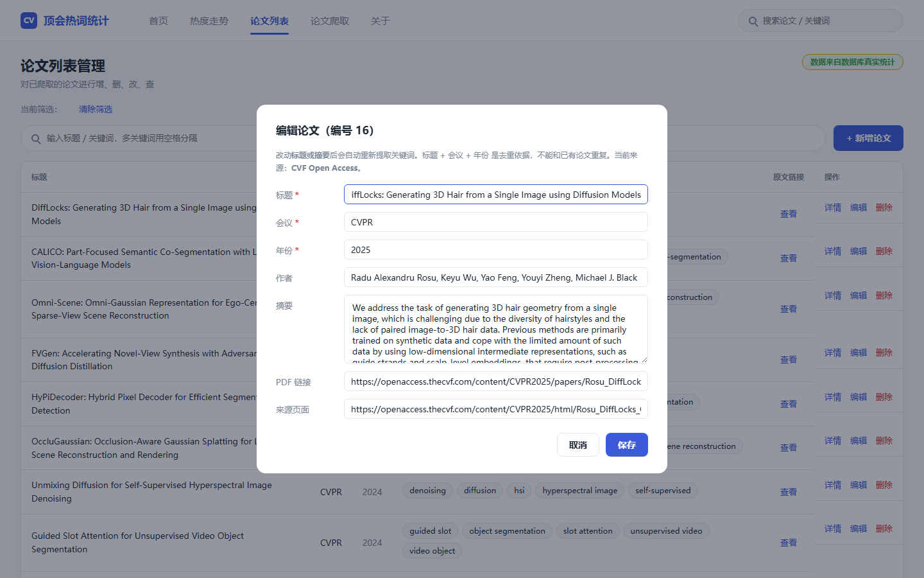924x578 pixels.
Task: Open 查看 link for the DiffLocks row
Action: tap(789, 214)
